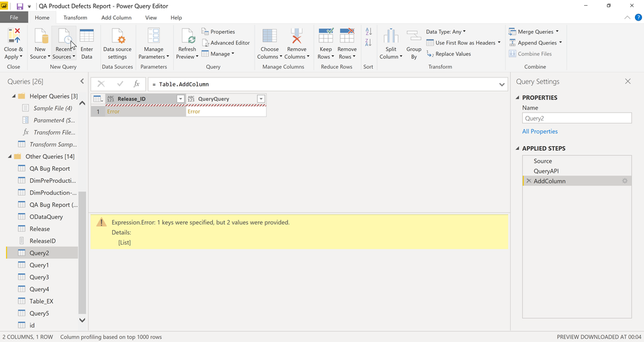This screenshot has width=644, height=342.
Task: Open query Properties in the ribbon
Action: [218, 32]
